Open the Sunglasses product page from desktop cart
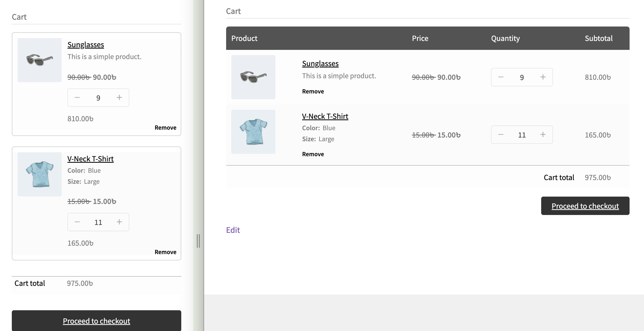 (320, 63)
